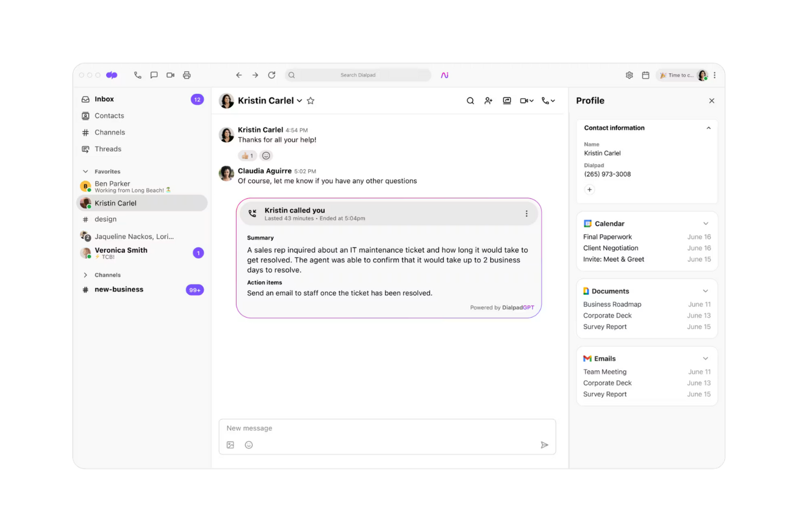Open the screen share icon near Kristin's name

(507, 100)
